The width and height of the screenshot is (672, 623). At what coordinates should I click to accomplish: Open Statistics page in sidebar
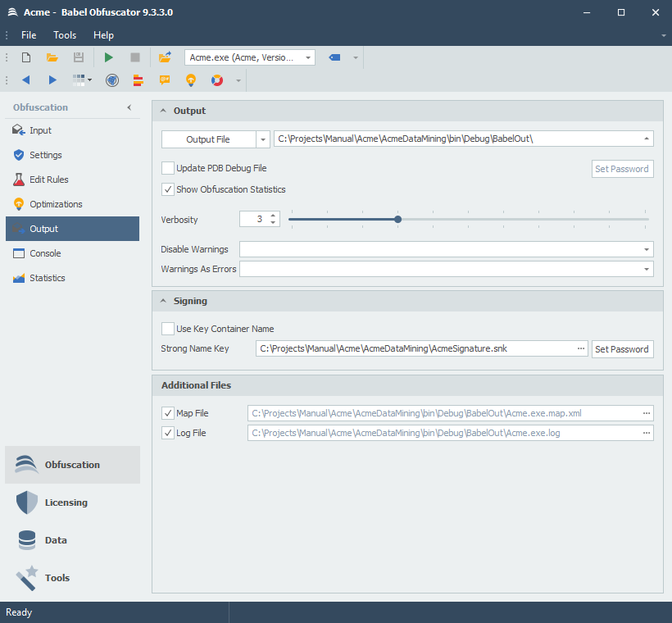[72, 278]
